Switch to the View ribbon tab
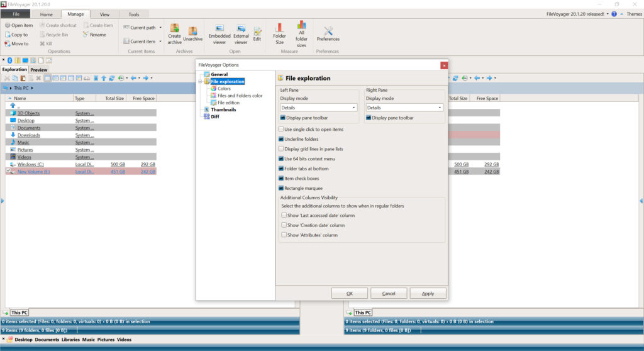The height and width of the screenshot is (351, 644). (x=105, y=14)
